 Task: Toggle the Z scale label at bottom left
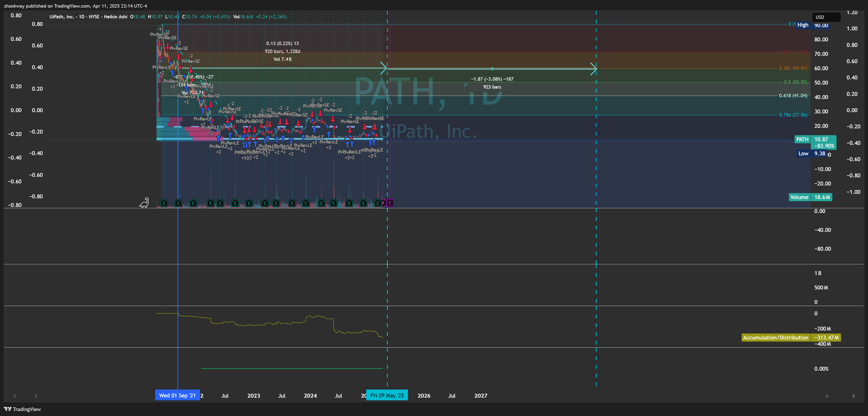[x=36, y=396]
